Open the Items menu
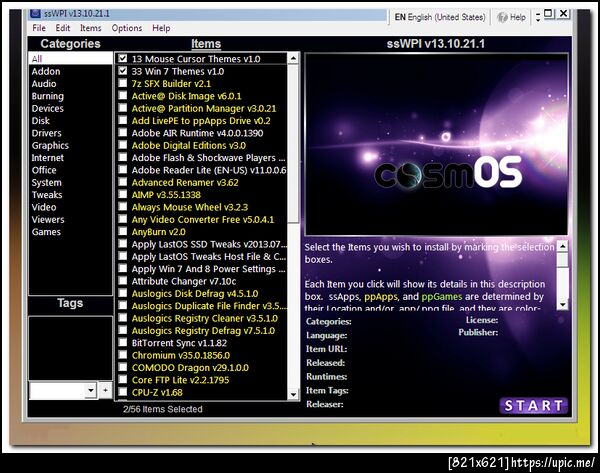This screenshot has width=600, height=473. (91, 28)
